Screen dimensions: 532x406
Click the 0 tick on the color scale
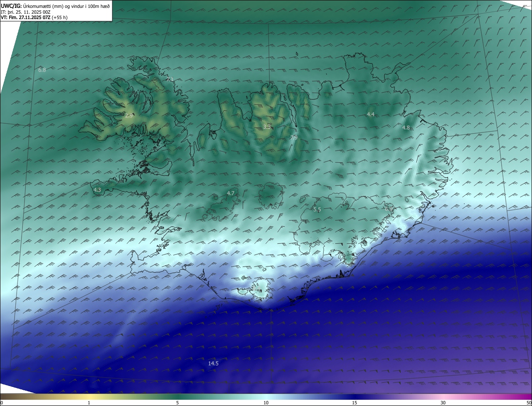point(1,403)
